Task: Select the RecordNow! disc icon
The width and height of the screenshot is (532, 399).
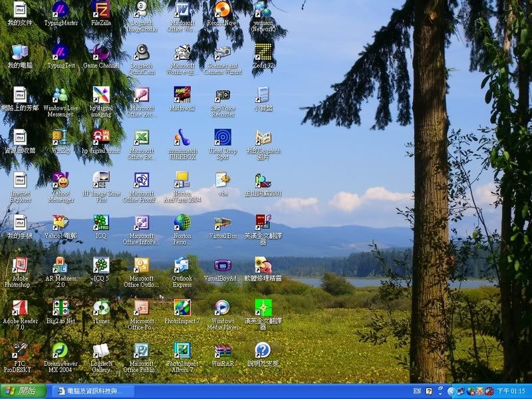Action: 223,9
